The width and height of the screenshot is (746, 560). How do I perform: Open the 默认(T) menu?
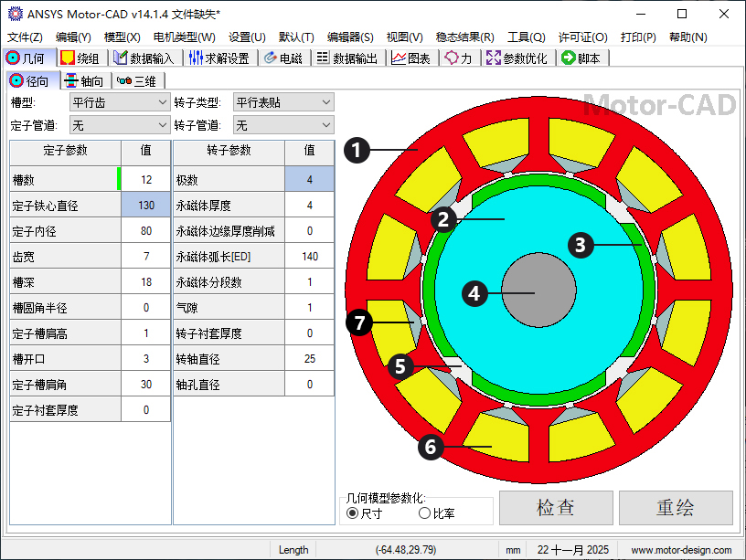pos(296,37)
